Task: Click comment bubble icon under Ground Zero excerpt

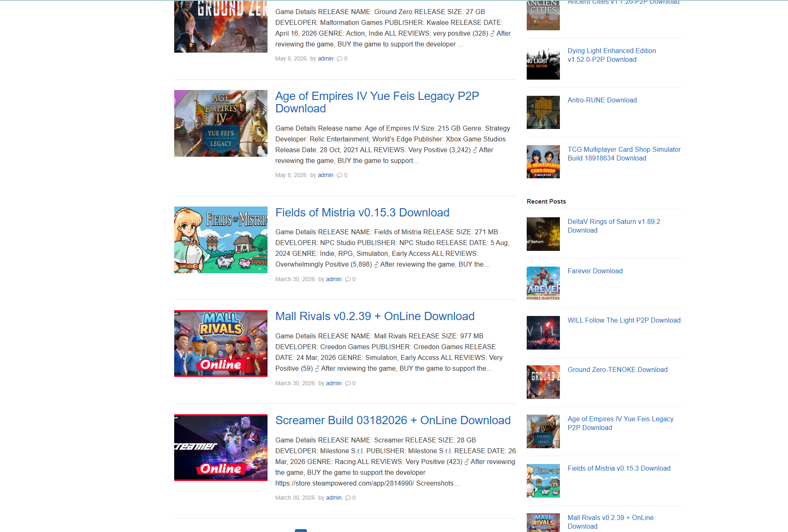Action: click(340, 59)
